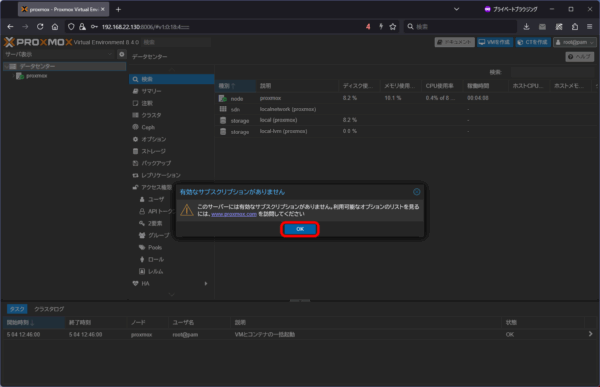
Task: Click the ロール role icon in menu
Action: pos(142,259)
